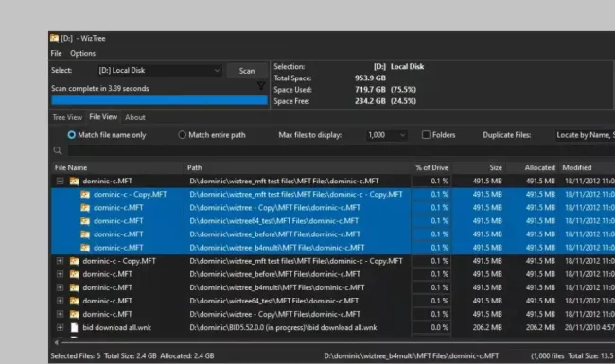Open the [D:] Local Disk drive selector dropdown
This screenshot has width=615, height=364.
159,71
